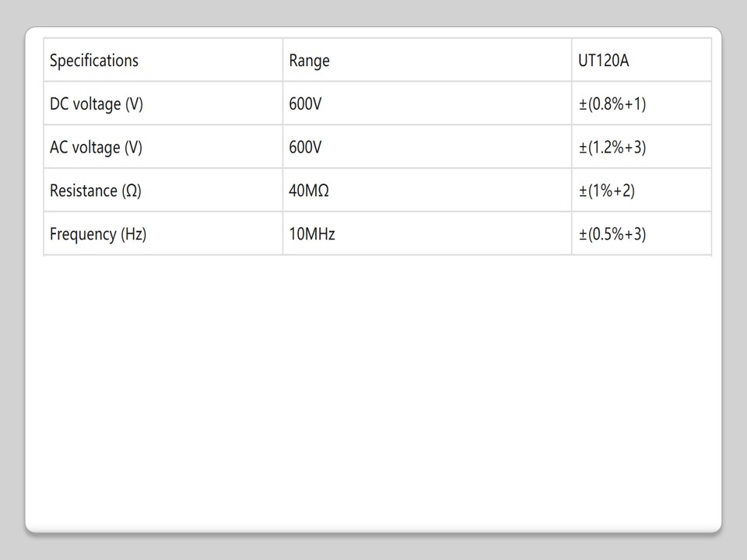Select the Resistance (Ω) cell

tap(96, 191)
